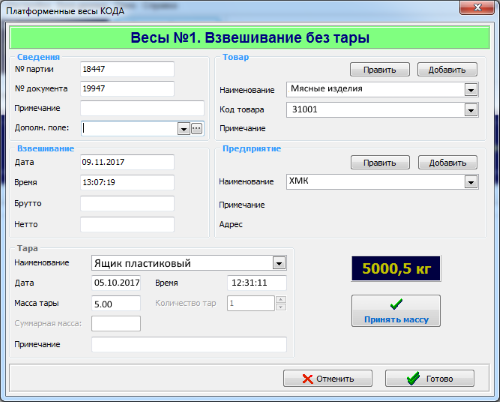The image size is (500, 402).
Task: Click the ellipsis button beside Дополн. поле
Action: (197, 128)
